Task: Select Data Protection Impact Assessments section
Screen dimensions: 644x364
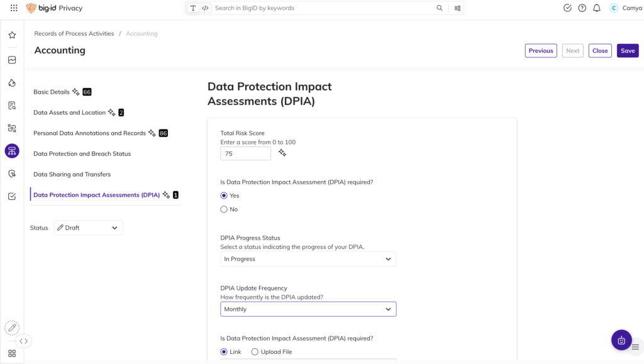Action: [96, 195]
